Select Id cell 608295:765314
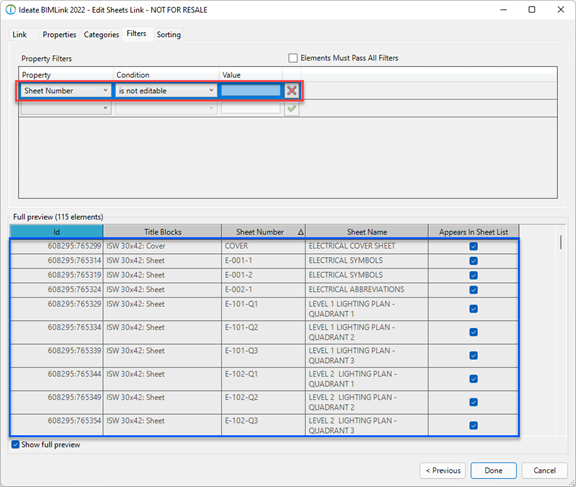The image size is (576, 487). (57, 261)
